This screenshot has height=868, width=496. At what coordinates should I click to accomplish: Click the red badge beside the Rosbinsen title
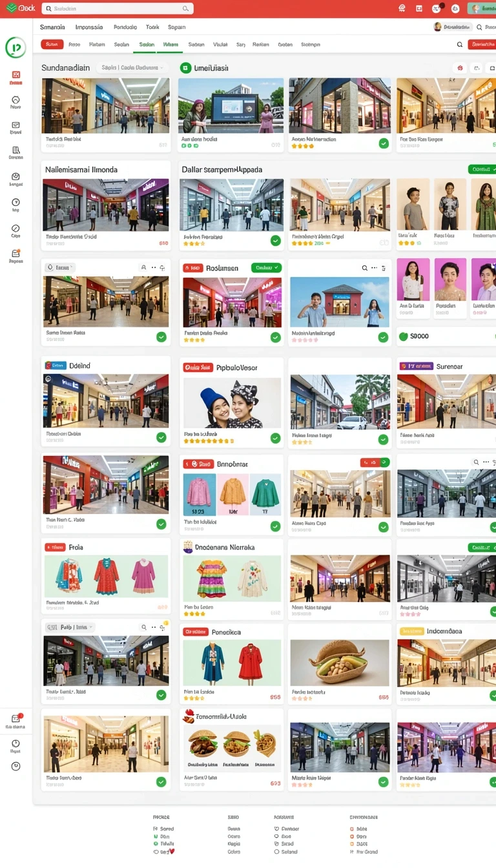(192, 267)
